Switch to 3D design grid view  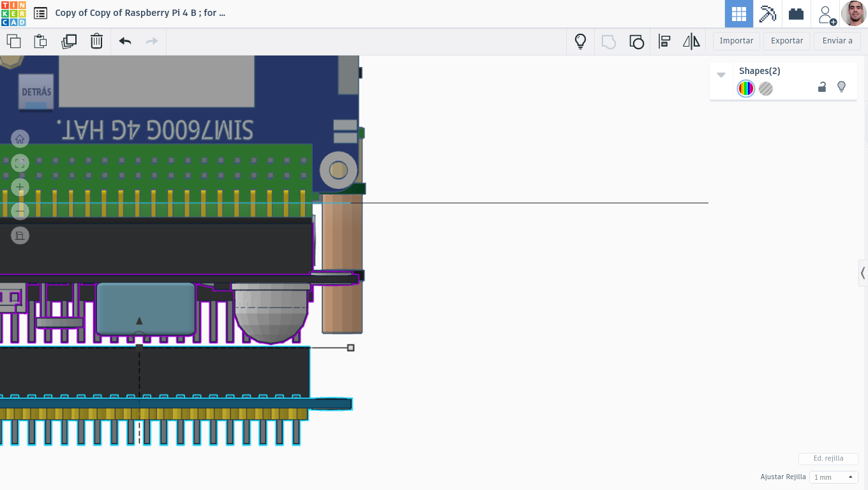(x=739, y=13)
